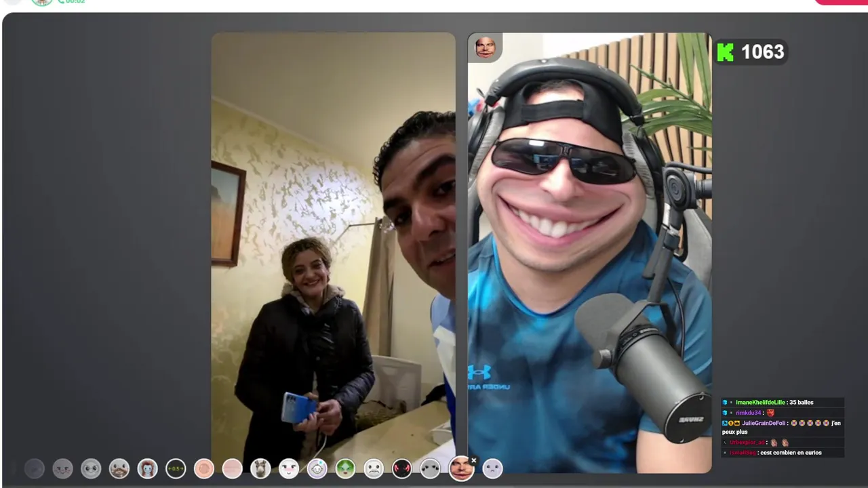This screenshot has width=868, height=488.
Task: Select the dim first face filter in the row
Action: pyautogui.click(x=35, y=468)
